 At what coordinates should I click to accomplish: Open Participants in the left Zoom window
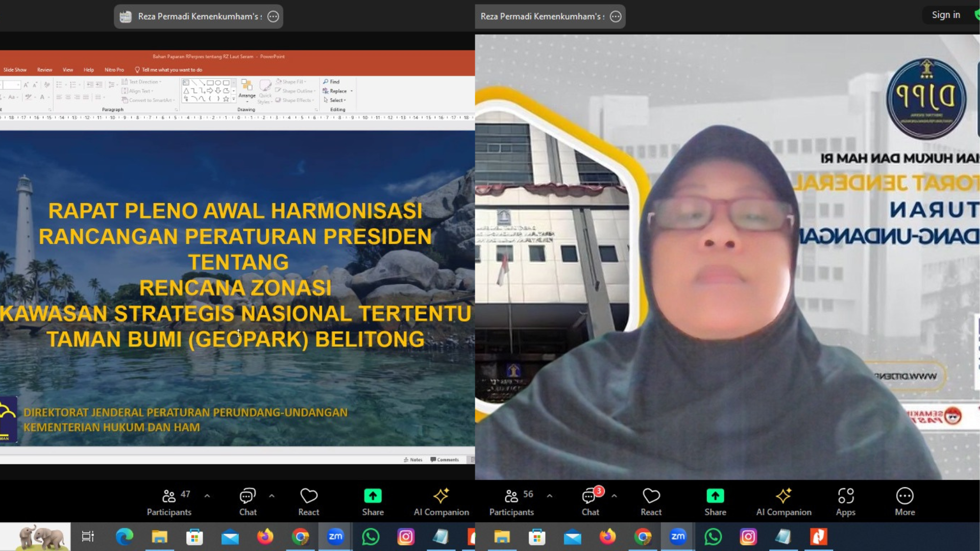[x=169, y=502]
